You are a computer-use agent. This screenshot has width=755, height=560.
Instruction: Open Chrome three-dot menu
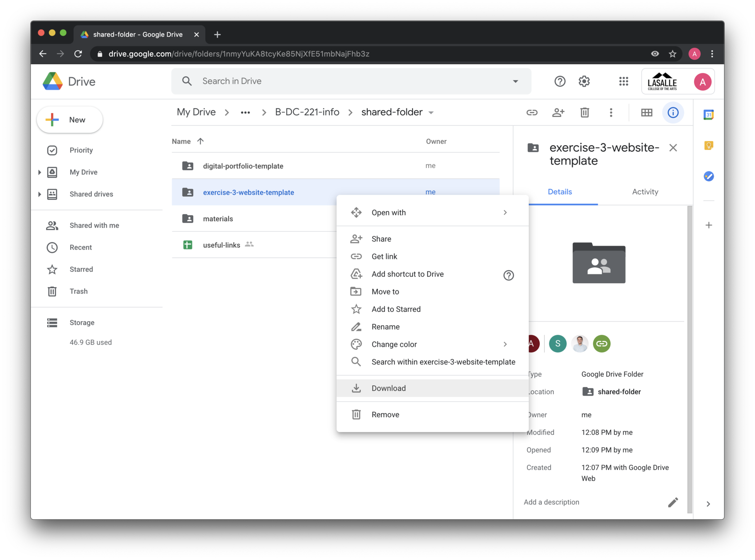coord(712,54)
